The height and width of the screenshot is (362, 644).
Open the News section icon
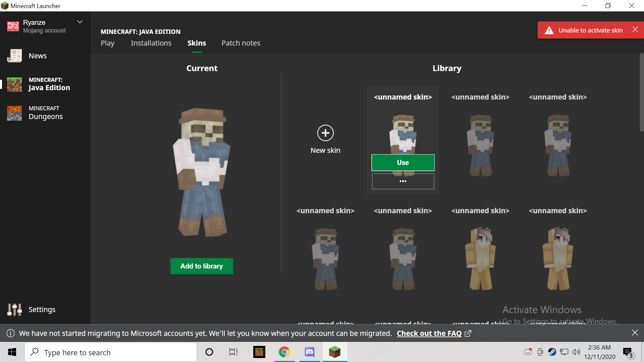[14, 56]
